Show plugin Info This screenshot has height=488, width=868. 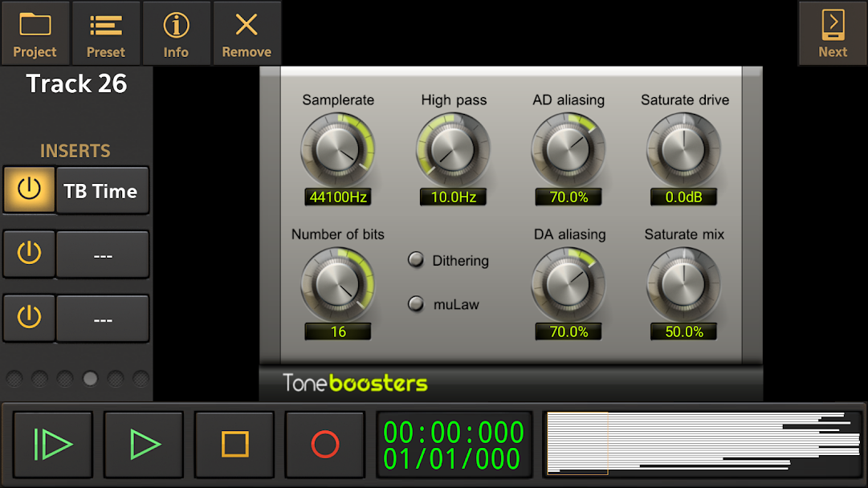[176, 33]
